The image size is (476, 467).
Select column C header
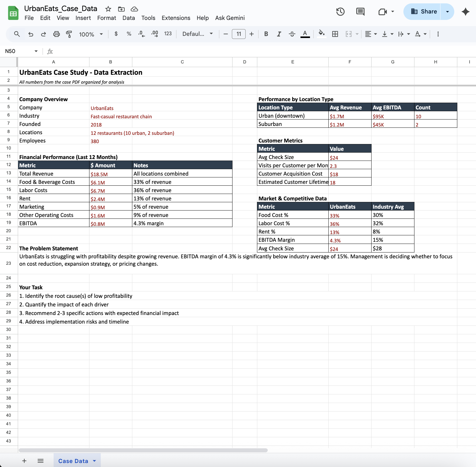pos(182,62)
